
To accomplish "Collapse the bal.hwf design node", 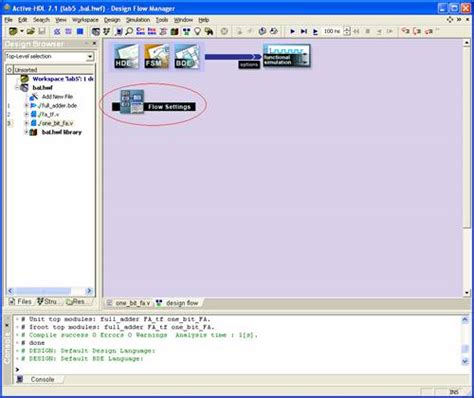I will 17,88.
